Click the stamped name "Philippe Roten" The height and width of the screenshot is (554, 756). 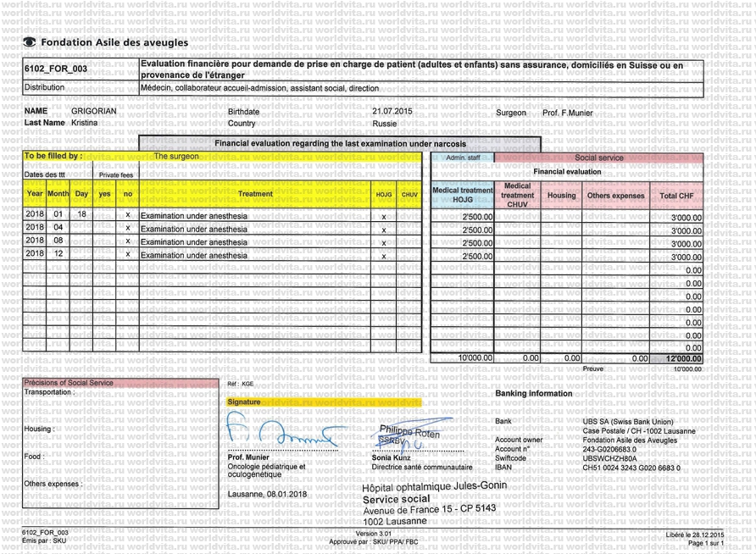[410, 431]
